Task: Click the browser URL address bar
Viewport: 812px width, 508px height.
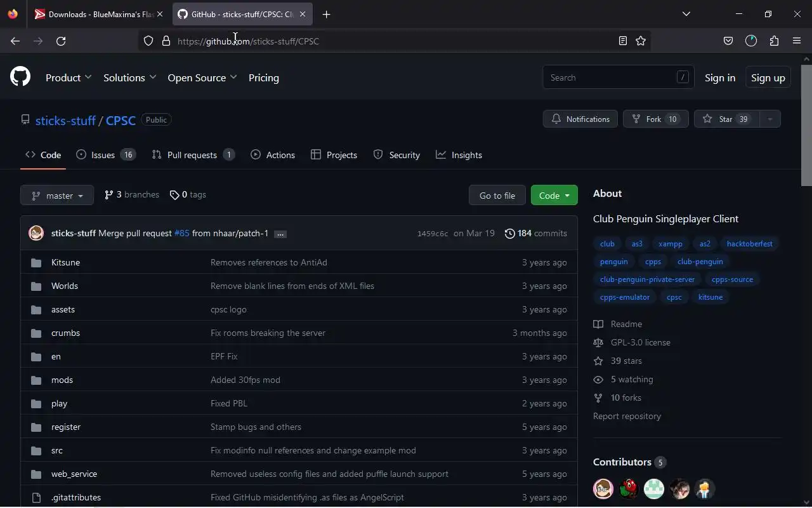Action: 393,41
